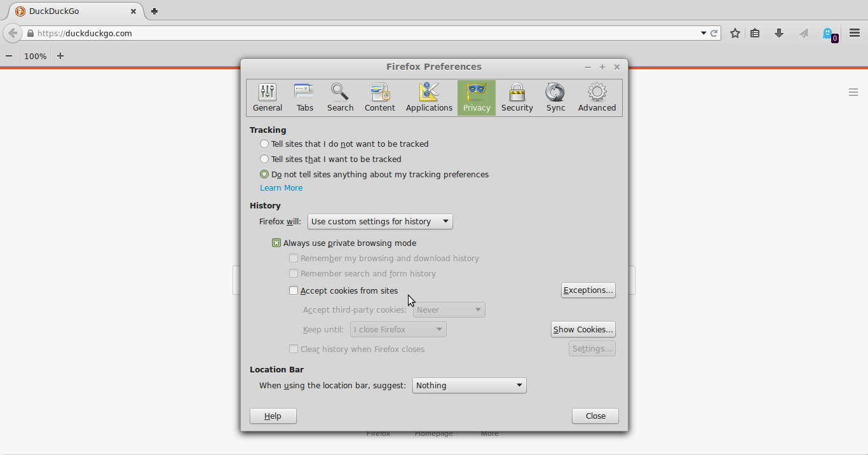868x455 pixels.
Task: Click the zoom percentage indicator
Action: pos(35,56)
